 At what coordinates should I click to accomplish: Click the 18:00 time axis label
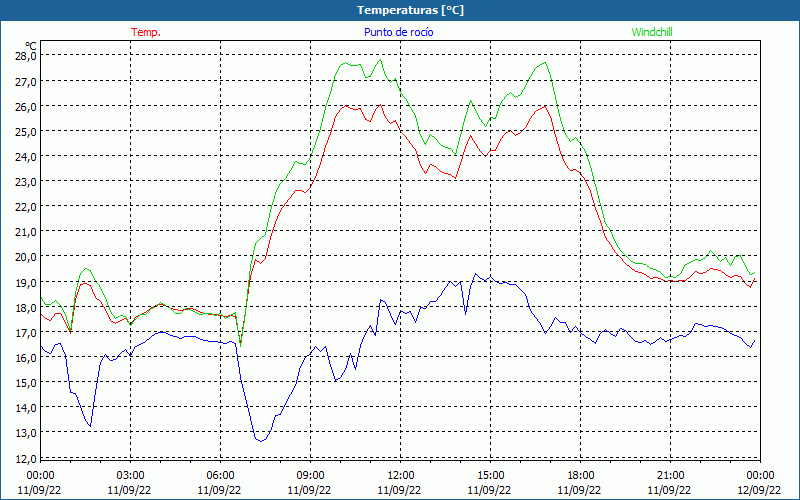pyautogui.click(x=581, y=476)
